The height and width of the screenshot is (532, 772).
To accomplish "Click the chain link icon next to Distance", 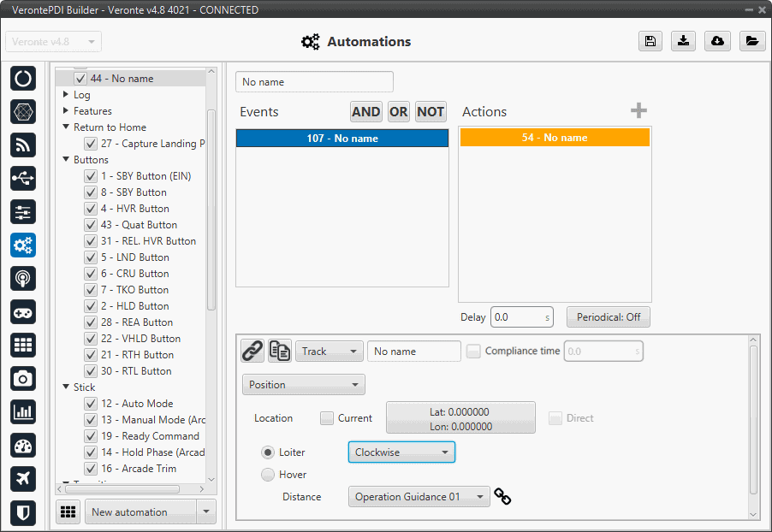I will coord(503,497).
